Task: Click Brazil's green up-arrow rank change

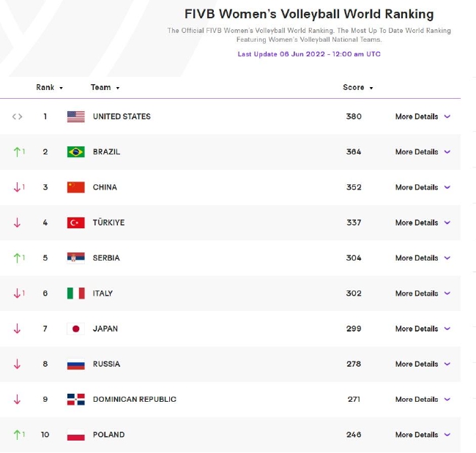Action: coord(19,151)
